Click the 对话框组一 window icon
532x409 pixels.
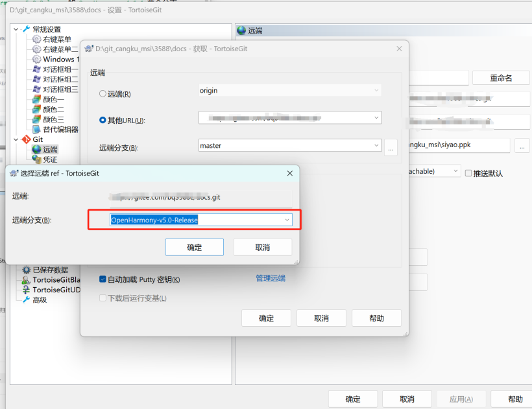pyautogui.click(x=36, y=69)
